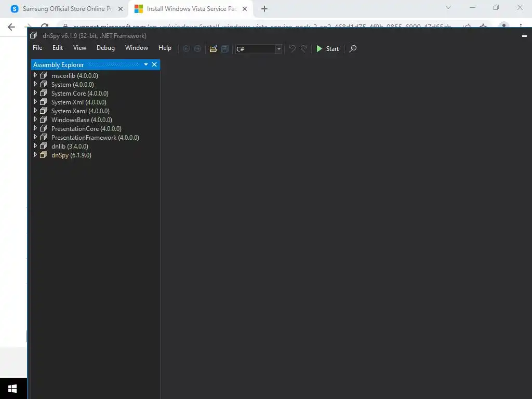The image size is (532, 399).
Task: Open the Debug menu in dnSpy
Action: 105,48
